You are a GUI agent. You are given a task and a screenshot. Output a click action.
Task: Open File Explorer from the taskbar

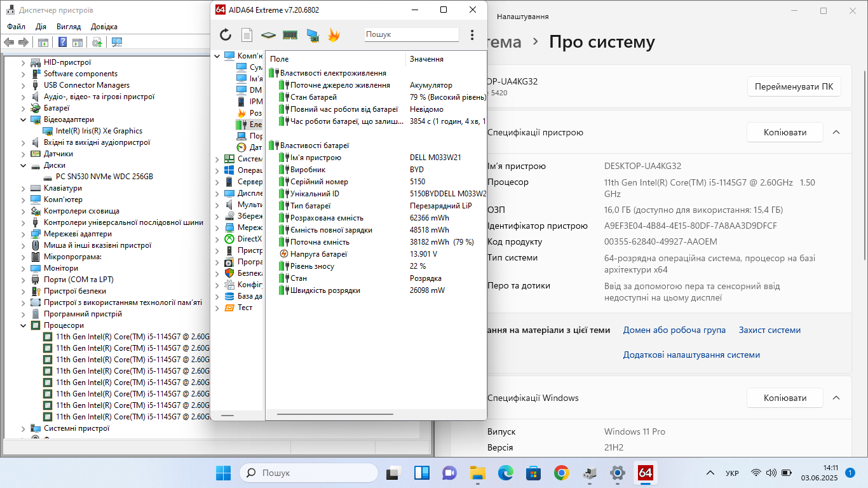[477, 473]
